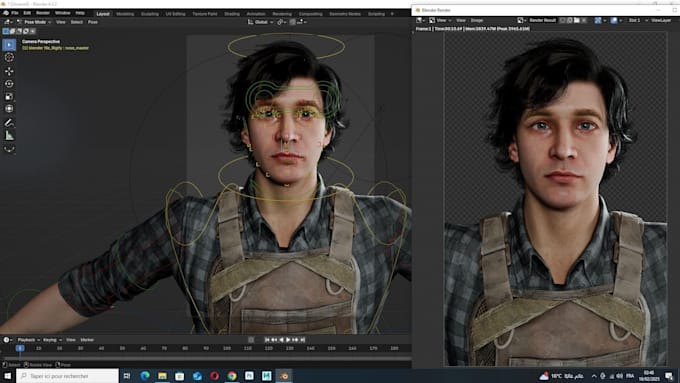The width and height of the screenshot is (680, 383).
Task: Toggle auto keying record button
Action: pos(251,340)
